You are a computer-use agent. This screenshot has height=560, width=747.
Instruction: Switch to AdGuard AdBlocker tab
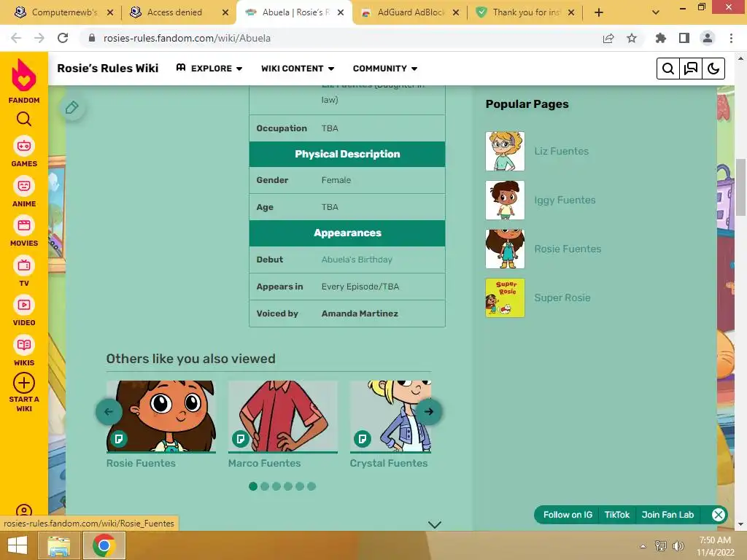coord(410,12)
